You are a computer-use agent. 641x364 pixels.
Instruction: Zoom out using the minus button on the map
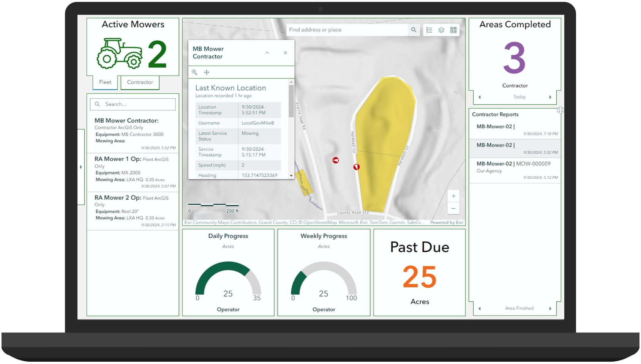coord(453,208)
